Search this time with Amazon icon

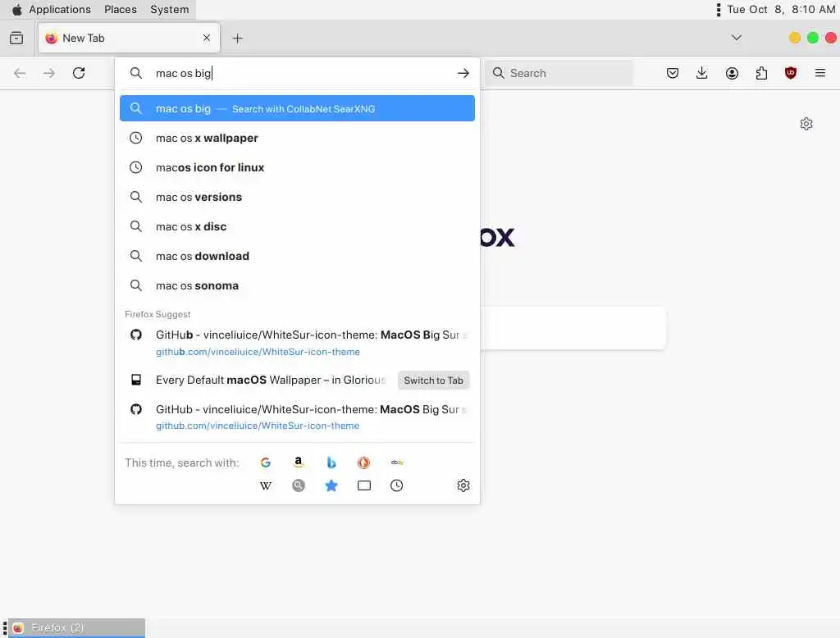[x=299, y=463]
